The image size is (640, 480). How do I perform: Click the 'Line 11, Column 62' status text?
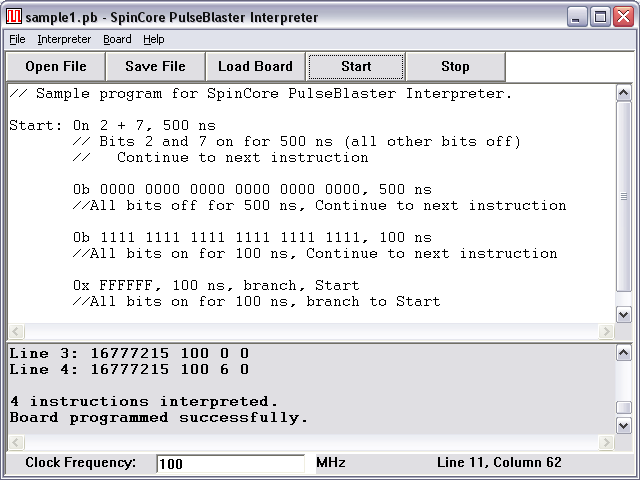pyautogui.click(x=499, y=462)
